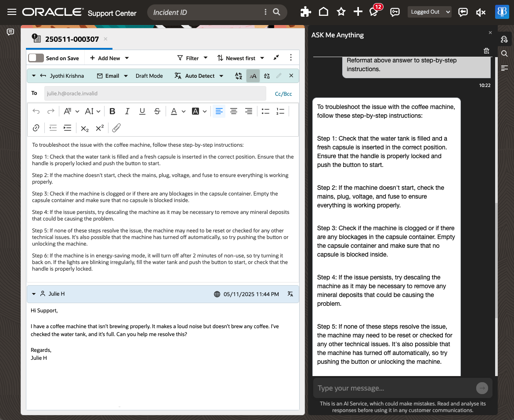Redo the last edit

pyautogui.click(x=51, y=112)
